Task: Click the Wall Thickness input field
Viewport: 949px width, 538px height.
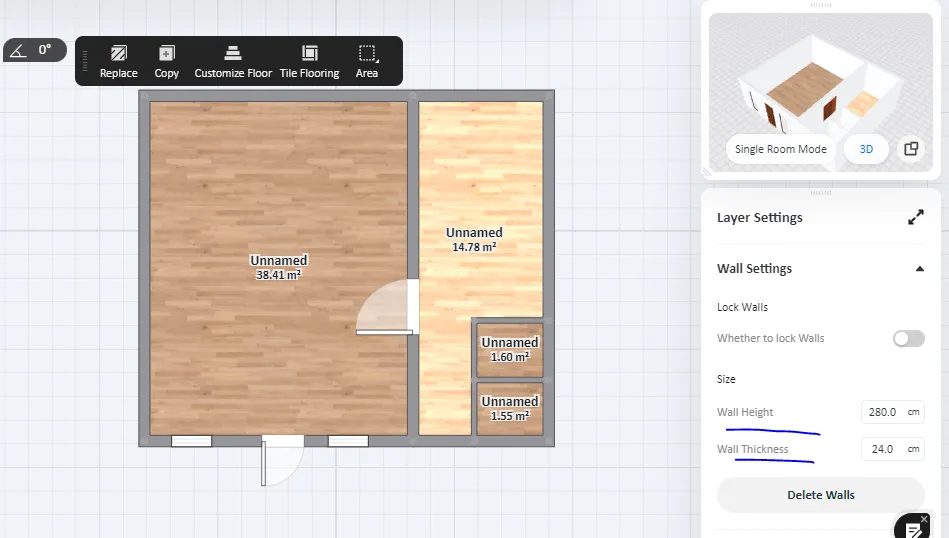Action: click(882, 449)
